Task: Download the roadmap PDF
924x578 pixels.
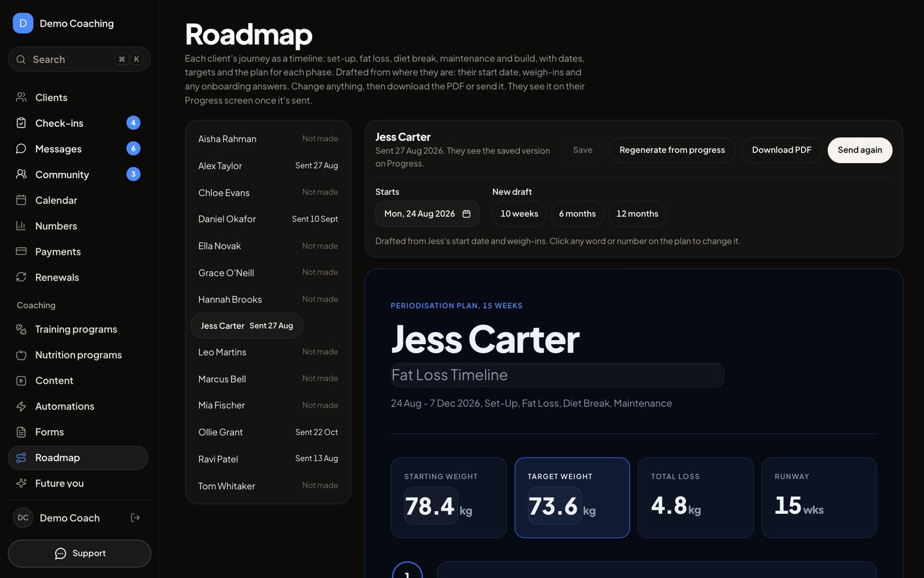Action: pyautogui.click(x=781, y=150)
